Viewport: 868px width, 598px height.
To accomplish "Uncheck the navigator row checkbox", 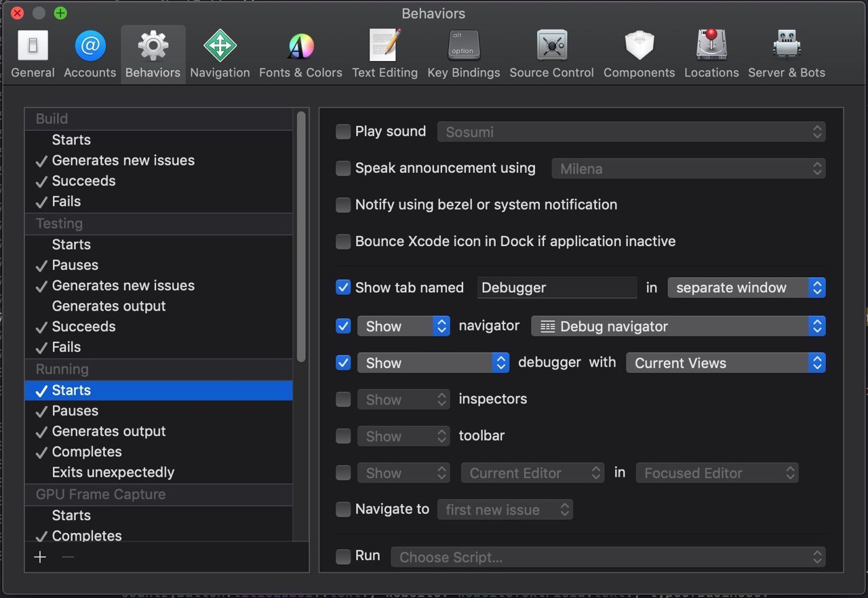I will tap(343, 326).
